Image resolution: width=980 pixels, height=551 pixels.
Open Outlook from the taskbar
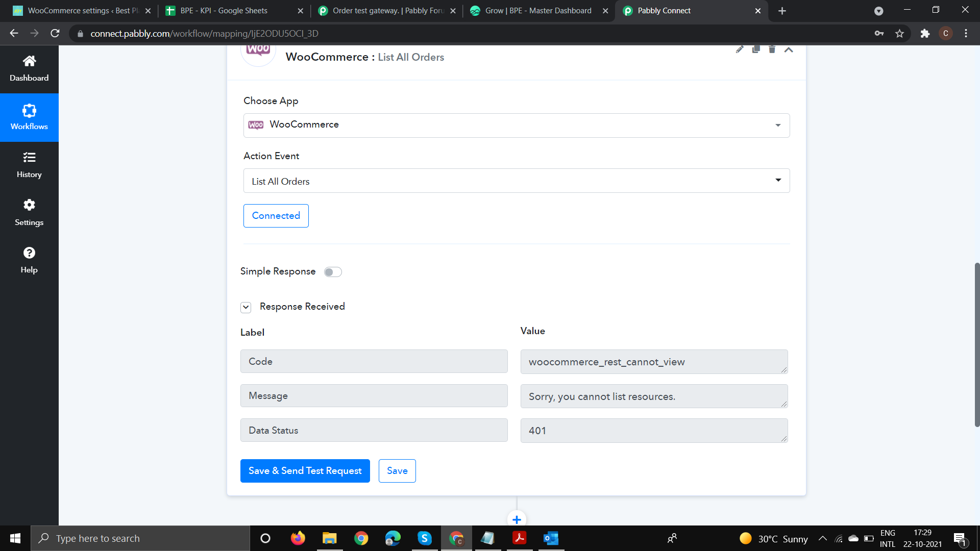tap(551, 538)
